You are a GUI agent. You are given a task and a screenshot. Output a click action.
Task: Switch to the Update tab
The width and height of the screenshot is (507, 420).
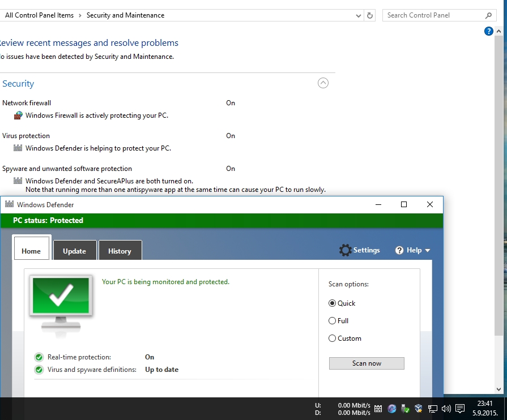tap(75, 251)
